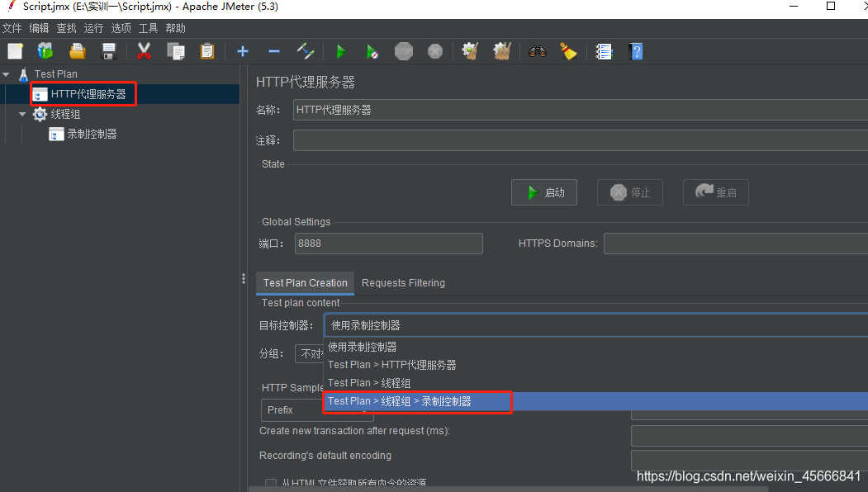Open the 文件 menu

click(12, 28)
